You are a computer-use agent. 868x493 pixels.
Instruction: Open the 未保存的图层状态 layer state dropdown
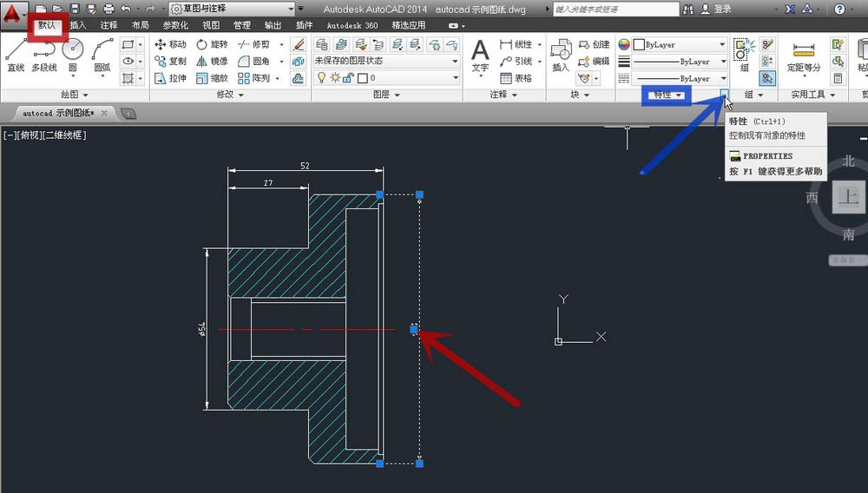386,61
